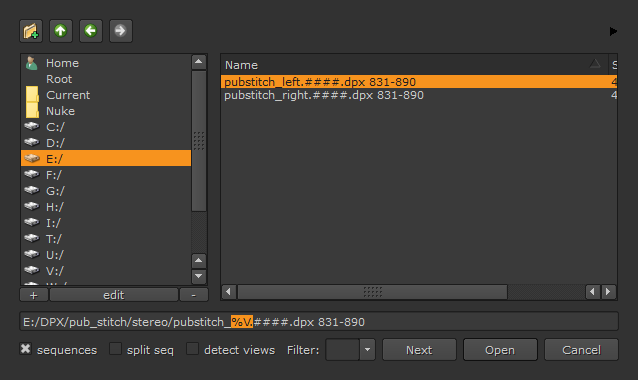Sort files using the Name column triangle
This screenshot has width=638, height=380.
click(595, 64)
